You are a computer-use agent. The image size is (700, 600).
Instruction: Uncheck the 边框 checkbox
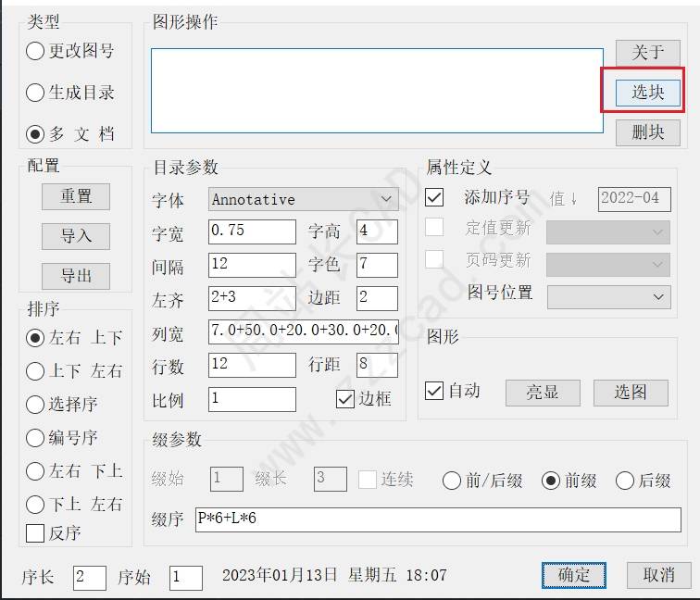tap(345, 399)
